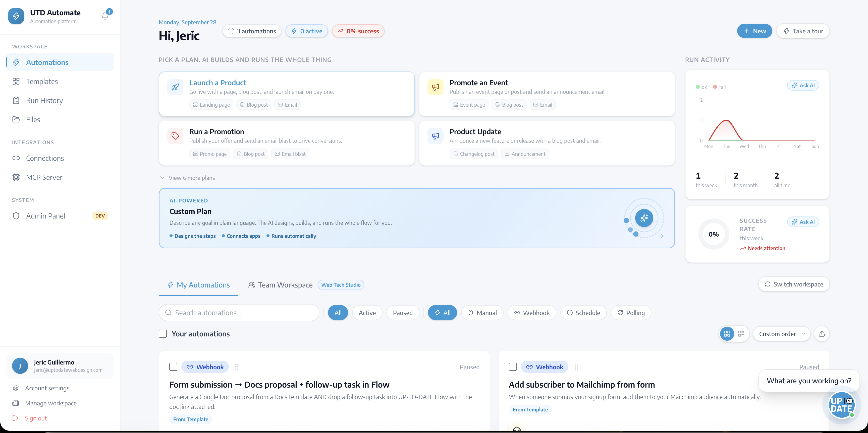Switch to grid view layout
The width and height of the screenshot is (868, 433).
tap(727, 334)
